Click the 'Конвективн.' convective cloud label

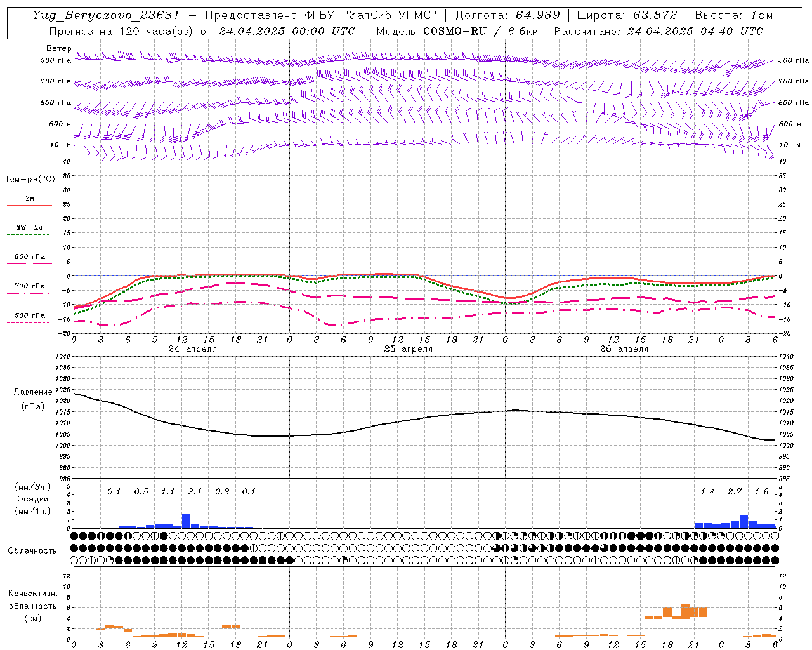coord(32,594)
